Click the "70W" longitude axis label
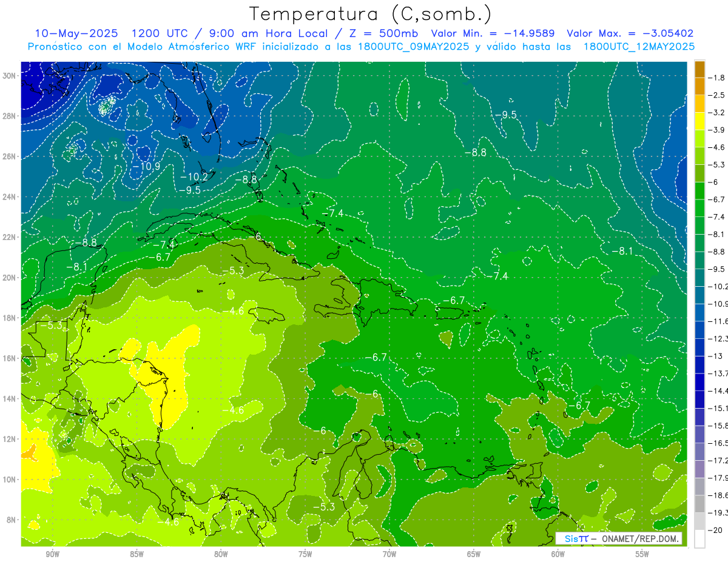Screen dimensions: 728x562 point(389,554)
